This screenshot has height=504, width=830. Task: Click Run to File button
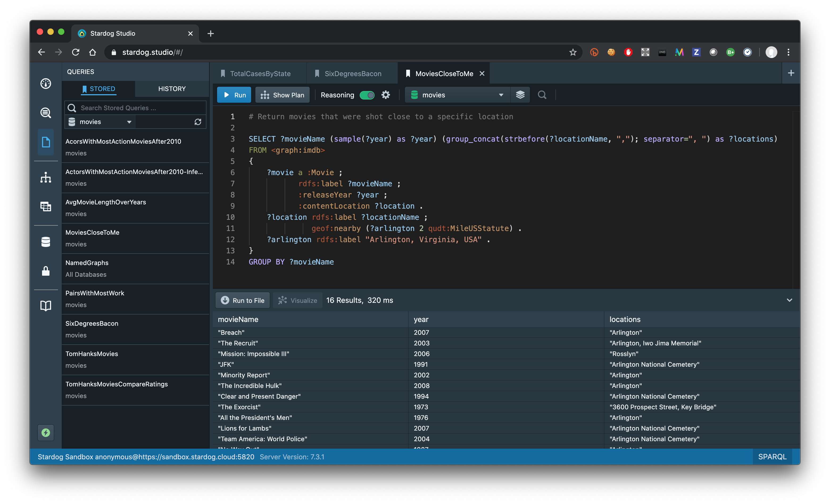click(243, 300)
